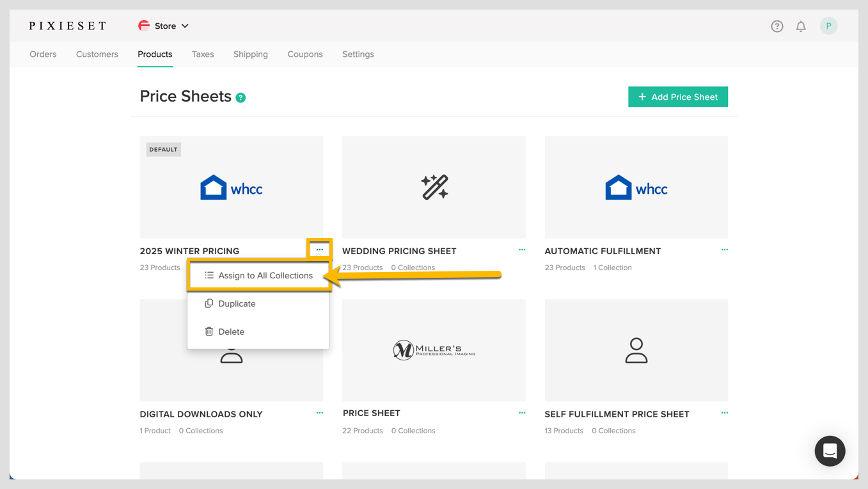Open the notifications bell
This screenshot has width=868, height=489.
801,26
